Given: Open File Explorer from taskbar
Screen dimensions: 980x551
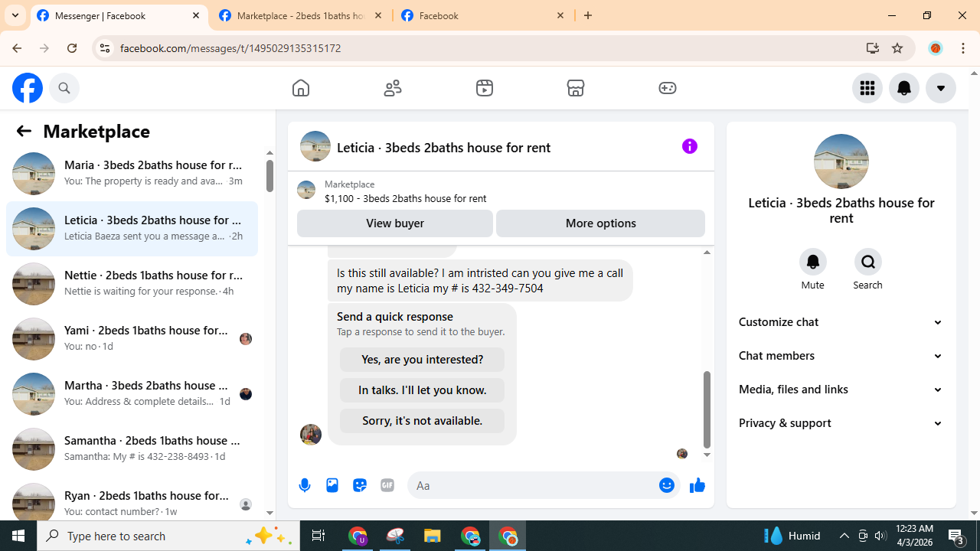Looking at the screenshot, I should tap(433, 536).
